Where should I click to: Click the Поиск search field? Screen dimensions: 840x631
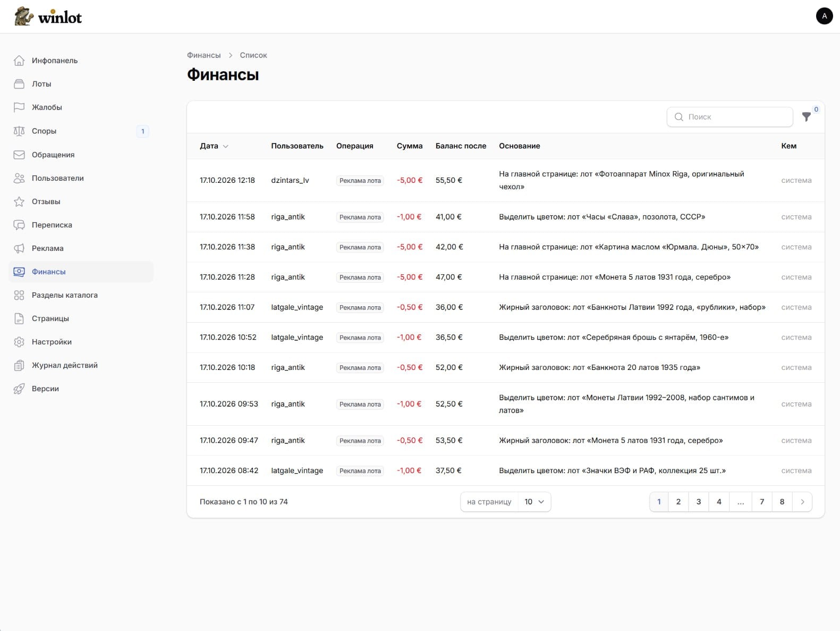(x=730, y=117)
